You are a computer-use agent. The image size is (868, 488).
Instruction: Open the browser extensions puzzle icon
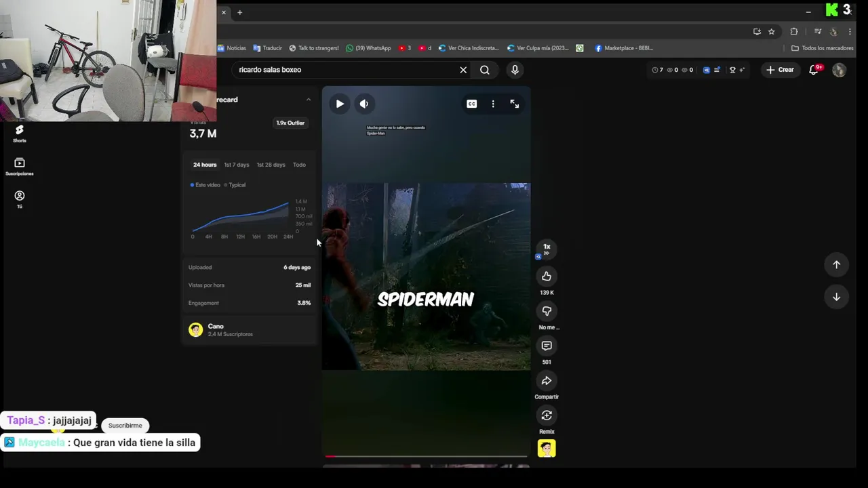pos(794,32)
